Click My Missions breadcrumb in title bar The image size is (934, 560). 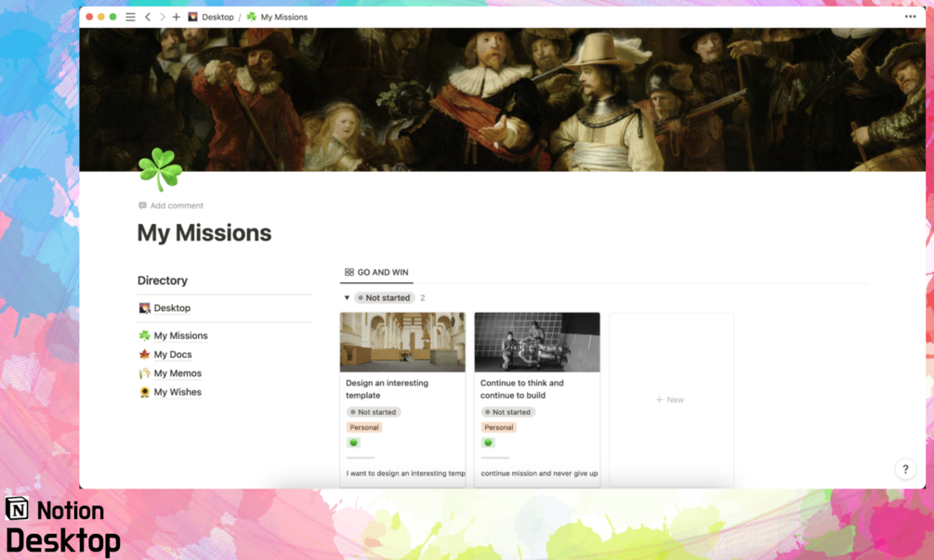pos(277,17)
